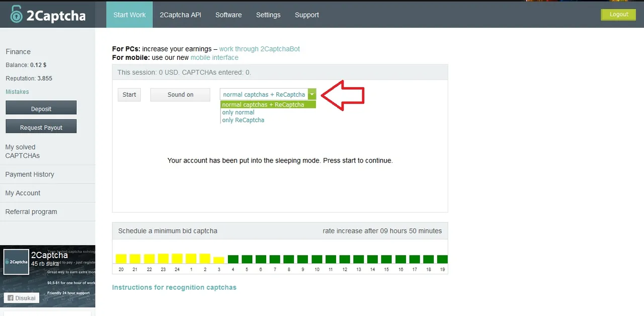The width and height of the screenshot is (644, 316).
Task: Click the Start button
Action: click(129, 95)
